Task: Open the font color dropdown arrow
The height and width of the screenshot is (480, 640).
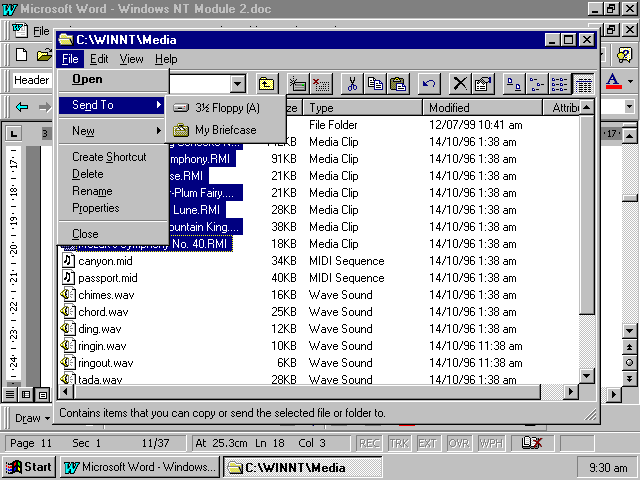Action: (630, 80)
